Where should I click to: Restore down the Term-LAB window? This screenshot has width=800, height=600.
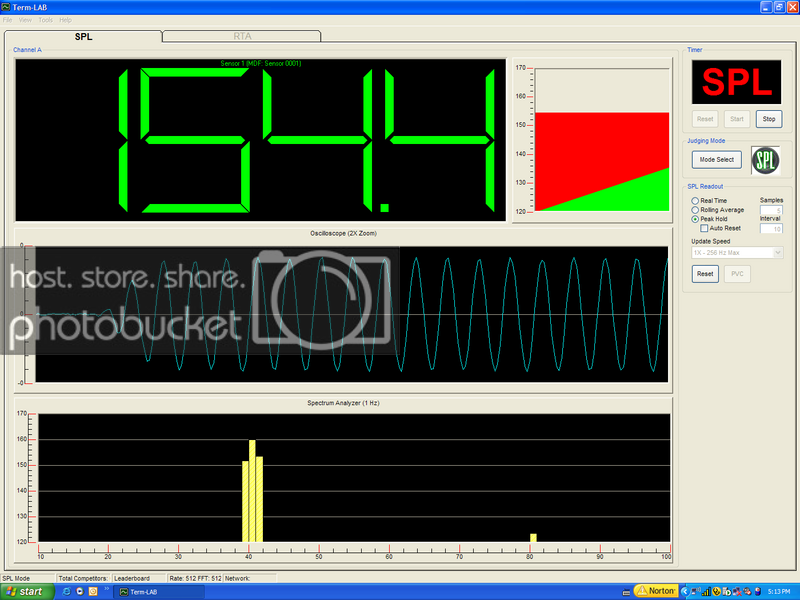click(779, 7)
